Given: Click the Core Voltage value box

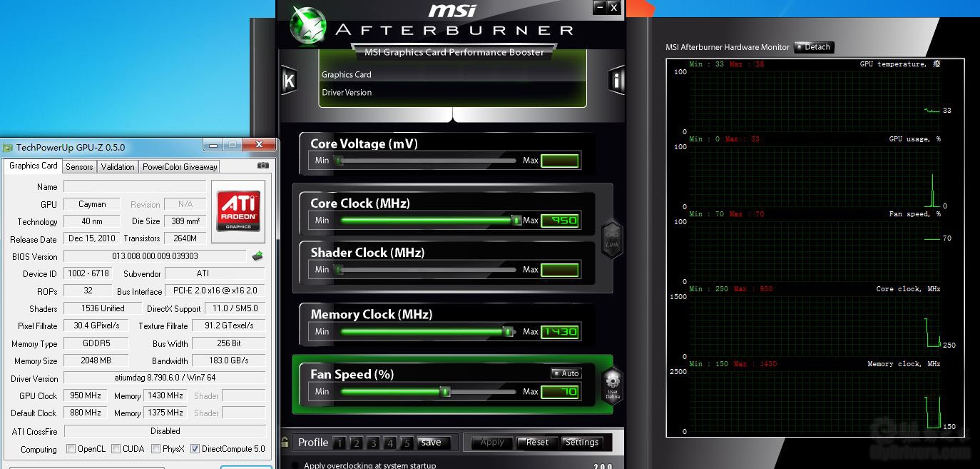Looking at the screenshot, I should point(560,161).
